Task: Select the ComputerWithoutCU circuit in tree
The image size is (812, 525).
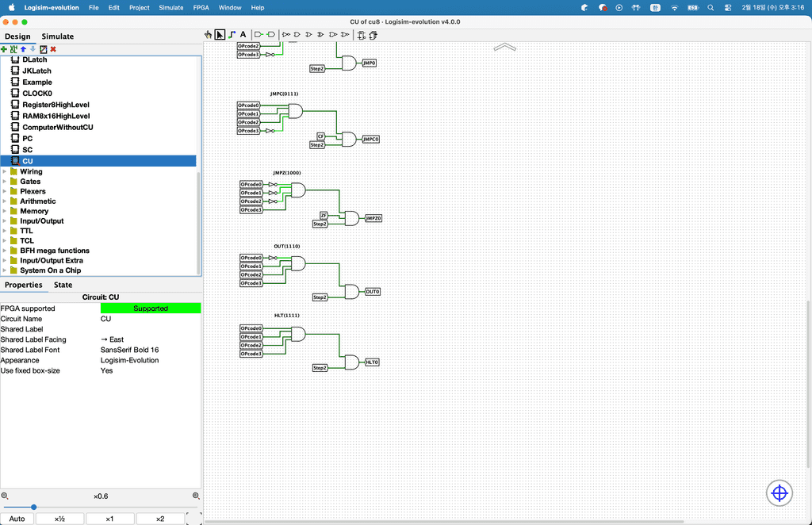Action: 57,127
